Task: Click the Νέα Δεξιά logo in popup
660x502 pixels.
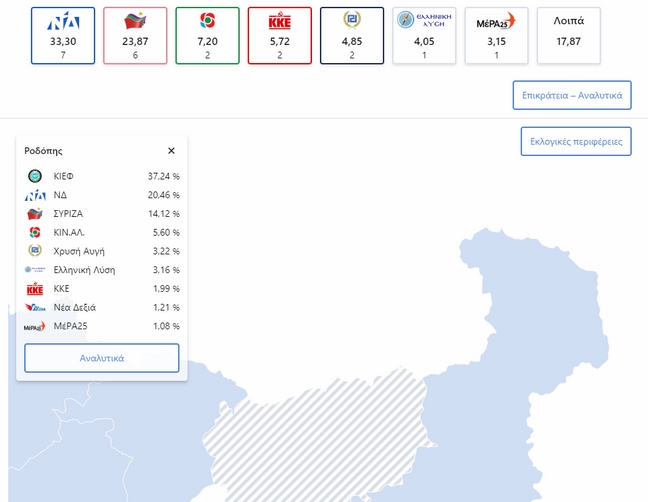Action: pyautogui.click(x=35, y=308)
